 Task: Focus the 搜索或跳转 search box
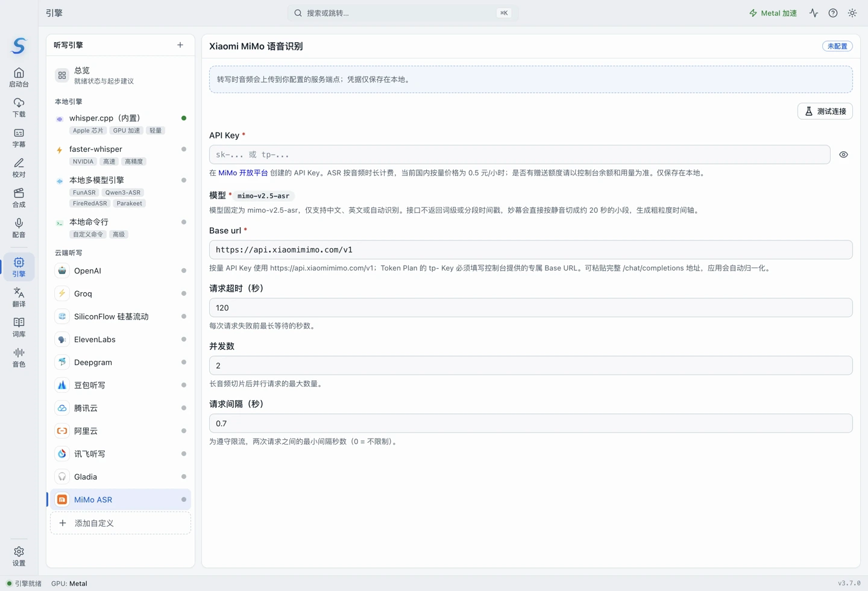[x=403, y=13]
